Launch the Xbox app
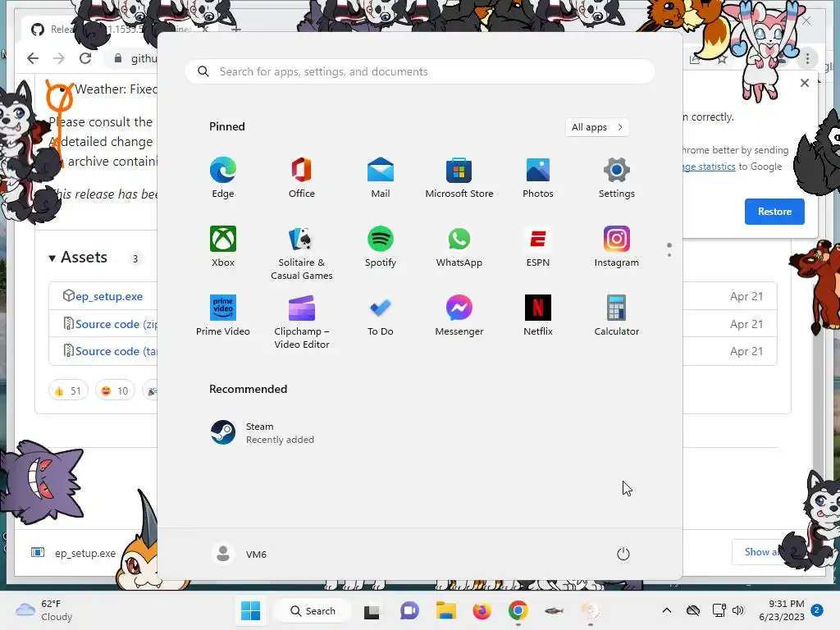 pyautogui.click(x=223, y=247)
